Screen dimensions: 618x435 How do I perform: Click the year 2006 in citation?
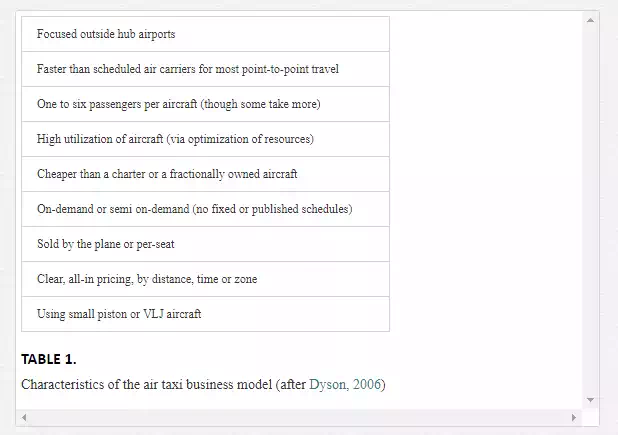click(367, 384)
